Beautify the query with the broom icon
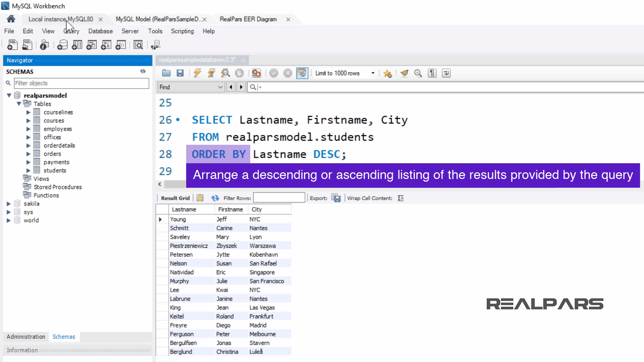This screenshot has height=362, width=644. (404, 73)
